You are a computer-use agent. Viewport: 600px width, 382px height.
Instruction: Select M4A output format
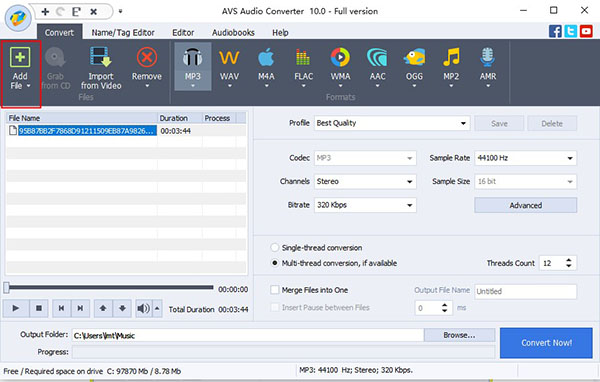coord(266,66)
